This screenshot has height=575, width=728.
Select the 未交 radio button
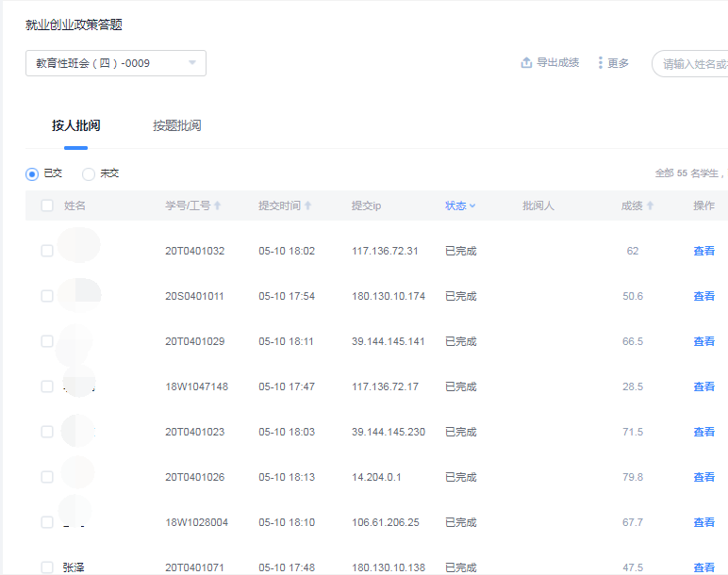pos(89,173)
